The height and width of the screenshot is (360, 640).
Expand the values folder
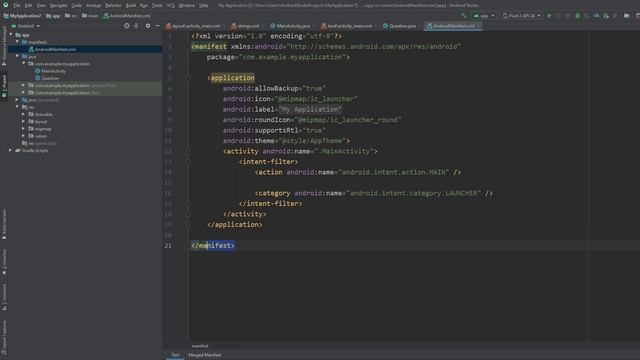click(24, 136)
